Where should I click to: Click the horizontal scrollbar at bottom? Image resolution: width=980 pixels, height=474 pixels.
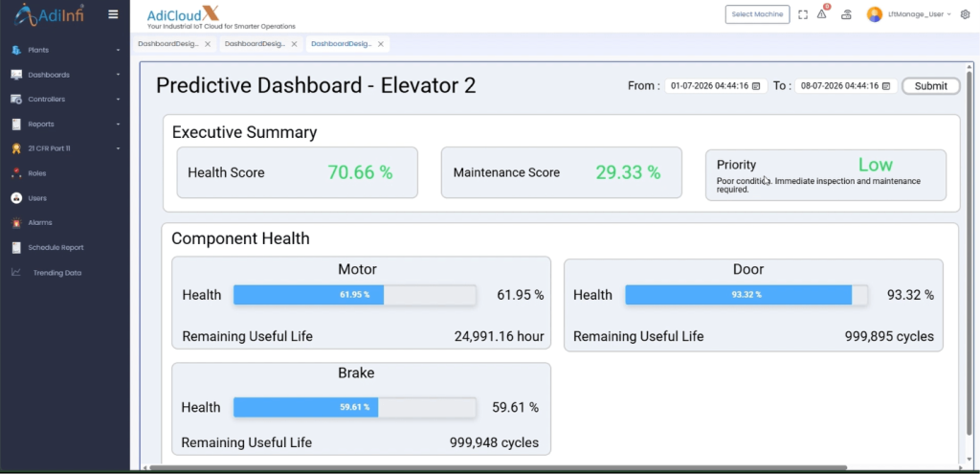(498, 467)
